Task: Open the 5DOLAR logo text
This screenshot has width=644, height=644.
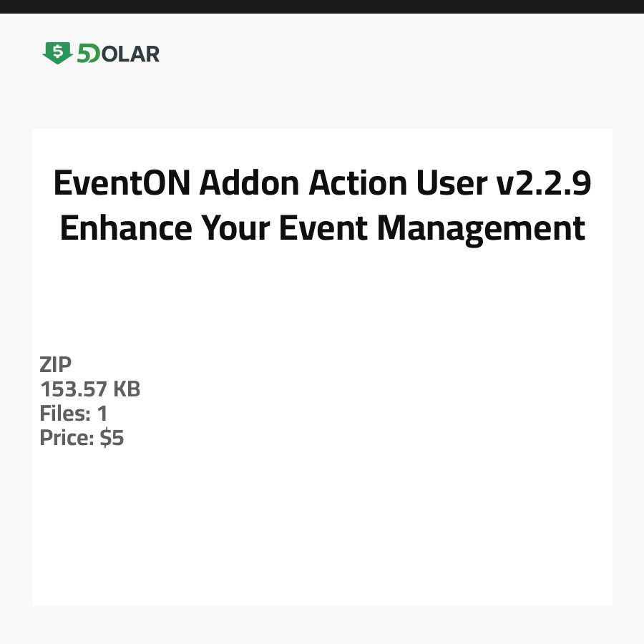Action: click(x=118, y=54)
